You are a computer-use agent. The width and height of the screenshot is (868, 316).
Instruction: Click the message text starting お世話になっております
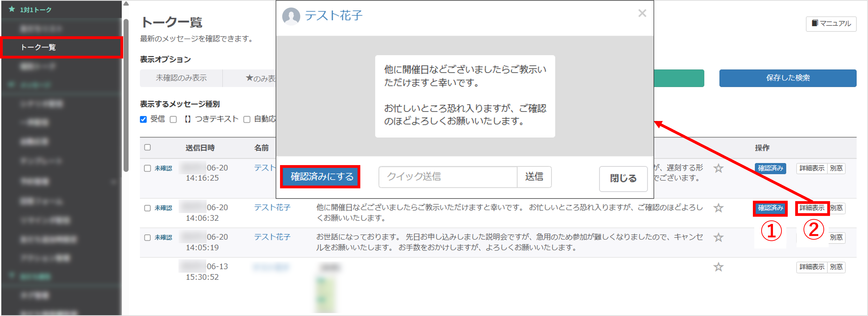pyautogui.click(x=509, y=242)
